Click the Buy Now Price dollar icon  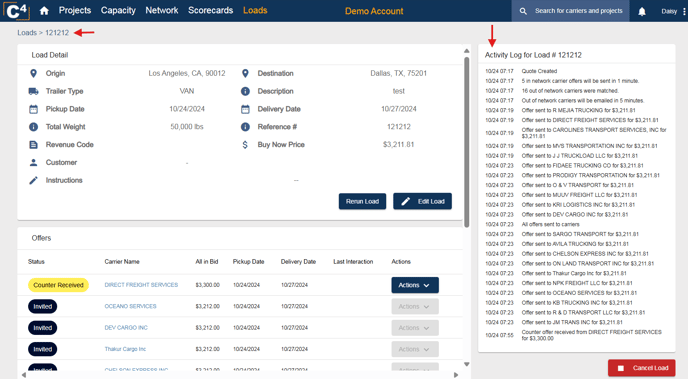tap(245, 145)
